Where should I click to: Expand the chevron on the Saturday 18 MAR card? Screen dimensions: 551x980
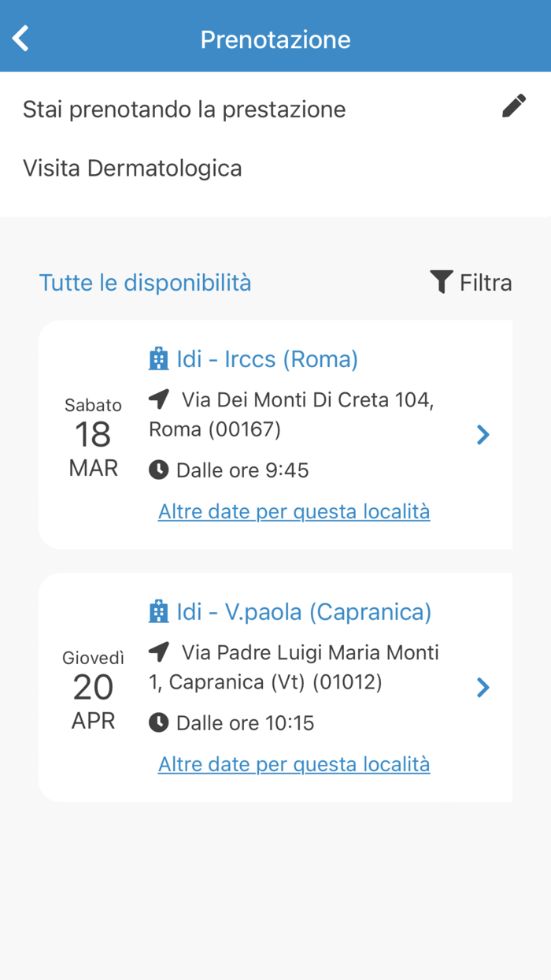(x=483, y=434)
